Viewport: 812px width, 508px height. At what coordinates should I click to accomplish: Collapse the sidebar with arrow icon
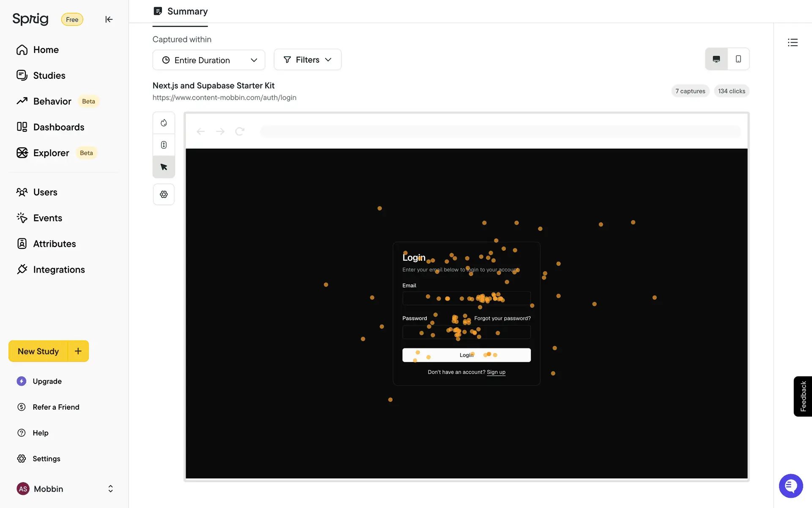click(109, 19)
